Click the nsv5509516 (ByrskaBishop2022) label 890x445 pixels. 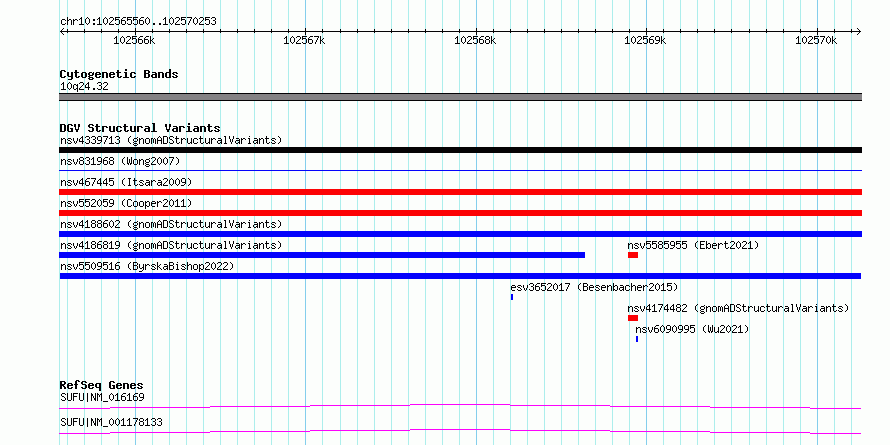click(x=147, y=266)
